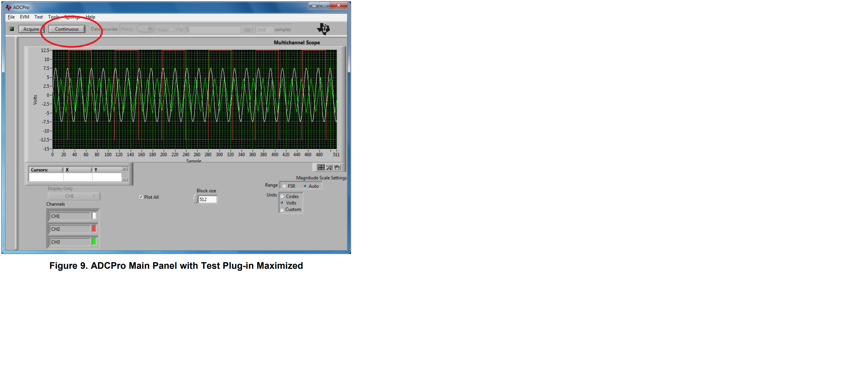Select the FSR range radio button

click(284, 186)
